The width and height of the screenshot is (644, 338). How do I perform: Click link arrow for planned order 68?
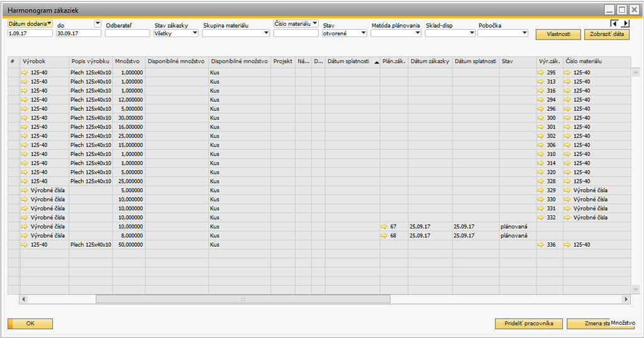384,235
